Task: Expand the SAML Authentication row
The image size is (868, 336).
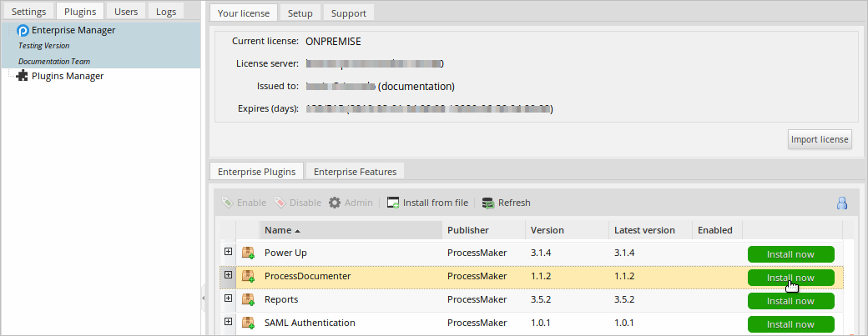Action: coord(228,322)
